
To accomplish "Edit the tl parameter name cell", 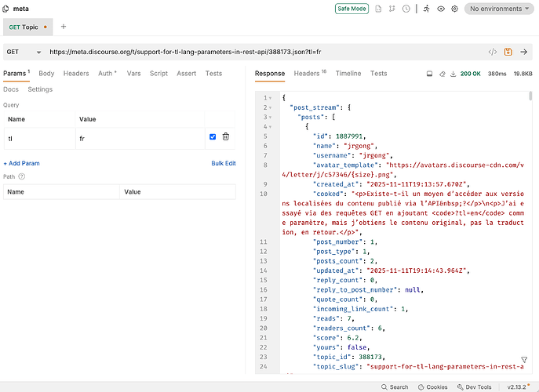I will (39, 139).
